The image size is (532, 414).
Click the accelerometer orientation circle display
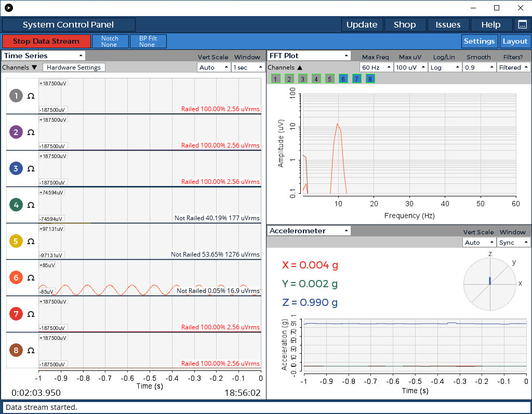click(x=490, y=284)
